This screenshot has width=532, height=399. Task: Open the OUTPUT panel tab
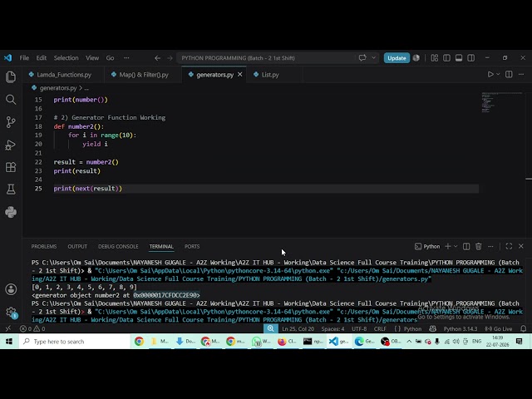[x=77, y=247]
